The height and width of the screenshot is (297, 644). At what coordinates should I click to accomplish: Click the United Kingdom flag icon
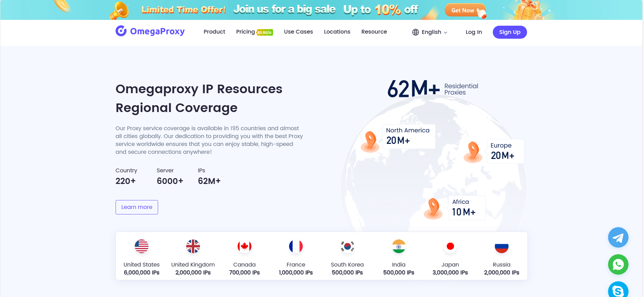(193, 246)
